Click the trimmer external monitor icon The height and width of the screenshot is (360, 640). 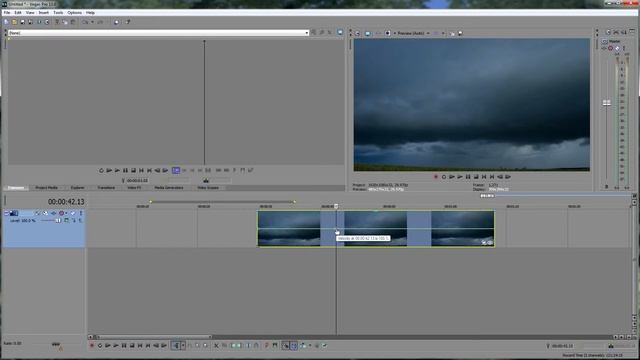tap(340, 32)
